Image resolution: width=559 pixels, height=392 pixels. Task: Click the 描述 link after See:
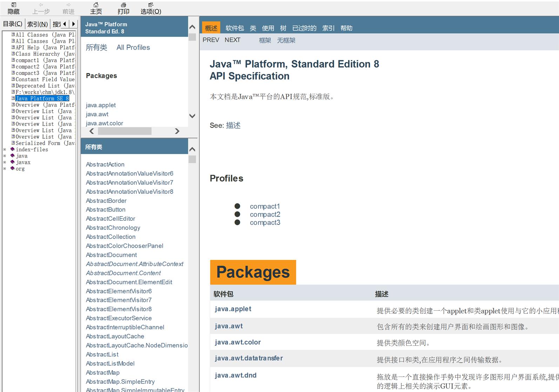point(233,125)
